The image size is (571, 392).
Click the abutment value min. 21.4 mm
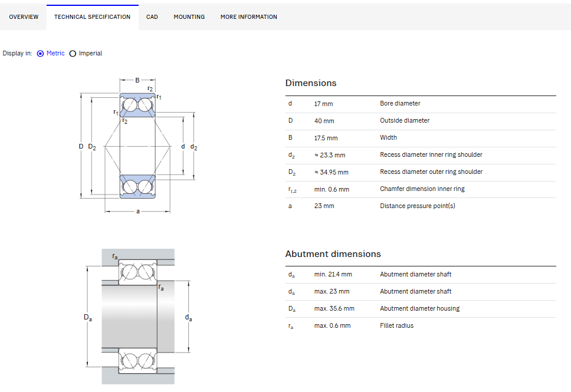pyautogui.click(x=333, y=275)
